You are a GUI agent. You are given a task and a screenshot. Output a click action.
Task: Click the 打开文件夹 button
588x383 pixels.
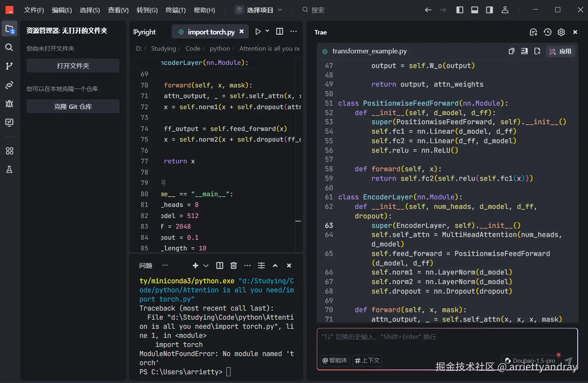pos(73,66)
